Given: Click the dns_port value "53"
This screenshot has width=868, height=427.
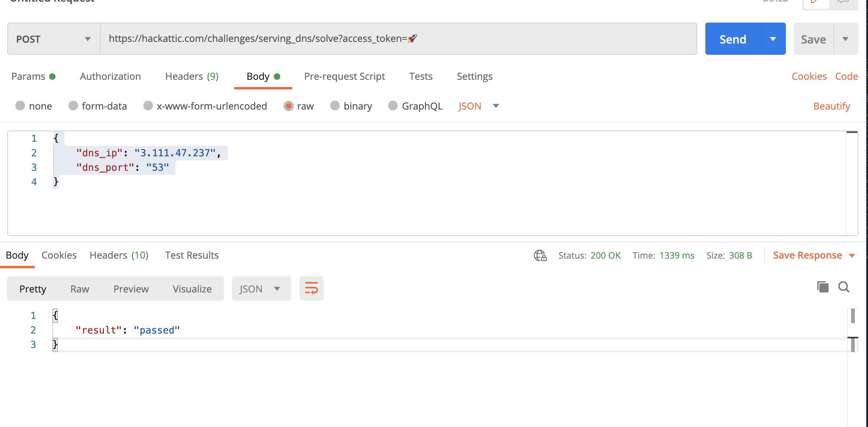Looking at the screenshot, I should tap(157, 167).
